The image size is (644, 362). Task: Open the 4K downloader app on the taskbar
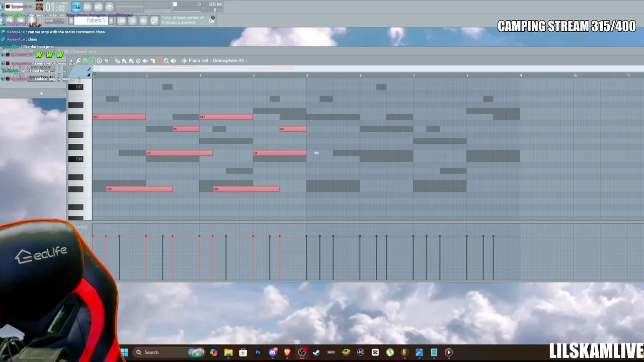tap(361, 352)
